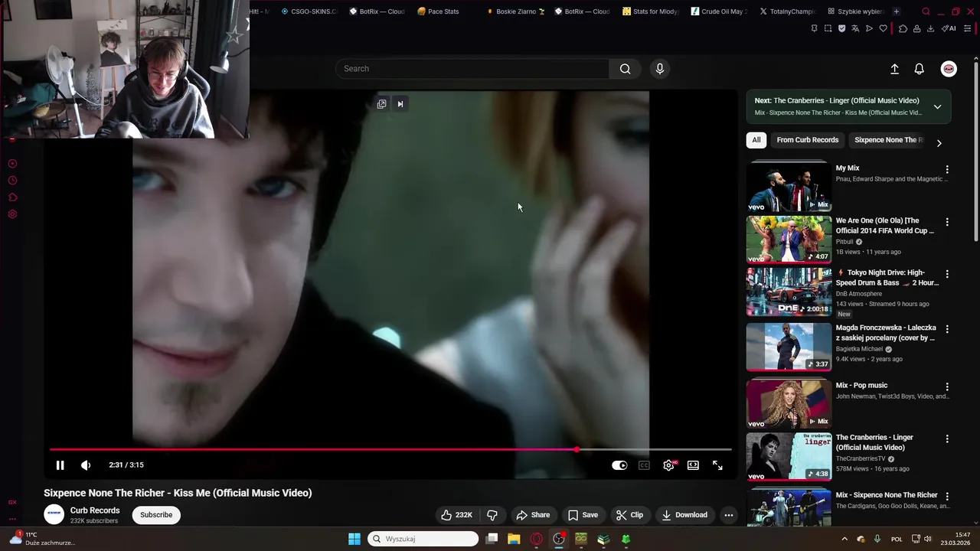Open more actions menu beside Download
This screenshot has width=980, height=551.
pos(729,515)
